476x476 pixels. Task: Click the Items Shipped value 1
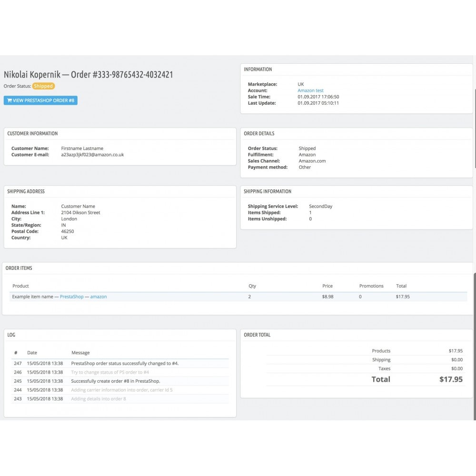310,213
